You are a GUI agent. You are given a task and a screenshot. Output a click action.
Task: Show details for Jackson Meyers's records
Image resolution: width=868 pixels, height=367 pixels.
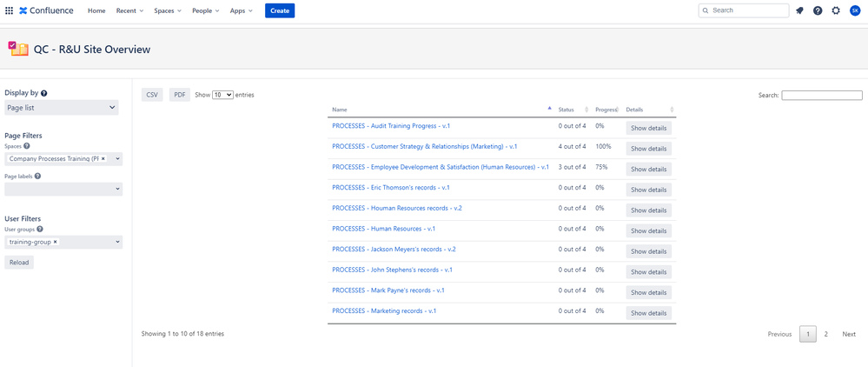pyautogui.click(x=649, y=251)
